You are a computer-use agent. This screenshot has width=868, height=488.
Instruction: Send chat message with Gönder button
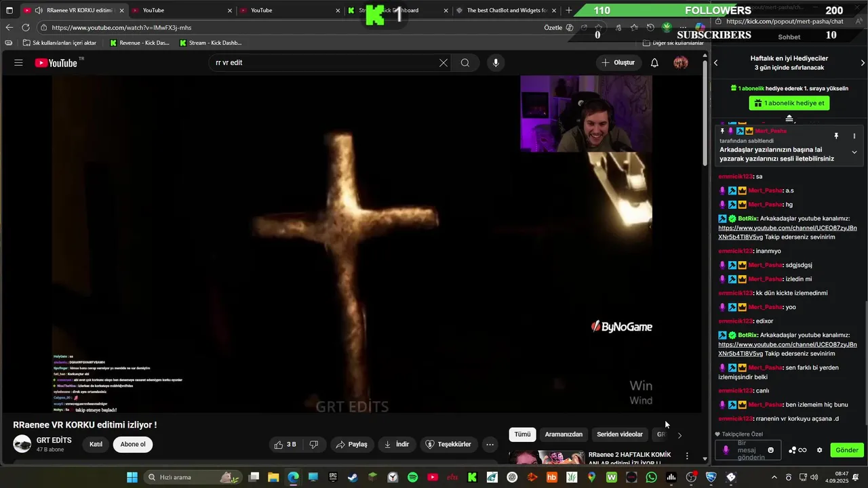tap(847, 450)
